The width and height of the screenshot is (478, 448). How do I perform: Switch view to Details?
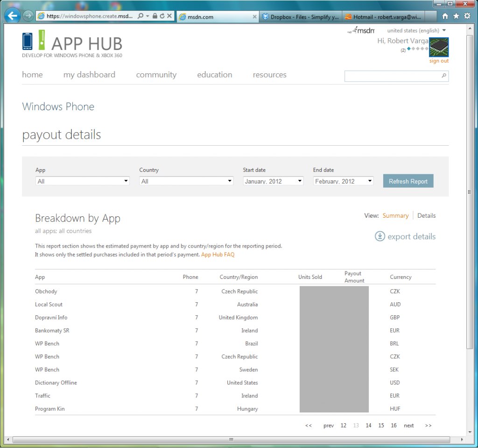point(427,215)
